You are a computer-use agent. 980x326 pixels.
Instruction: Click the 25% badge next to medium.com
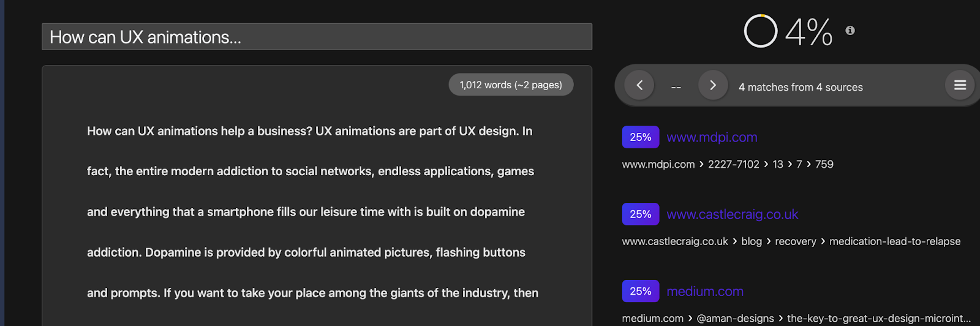[641, 292]
